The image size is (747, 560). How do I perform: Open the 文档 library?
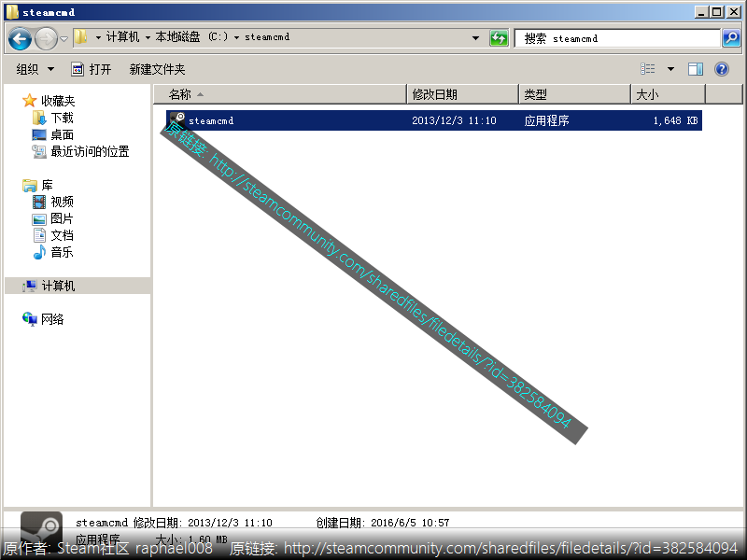(62, 235)
